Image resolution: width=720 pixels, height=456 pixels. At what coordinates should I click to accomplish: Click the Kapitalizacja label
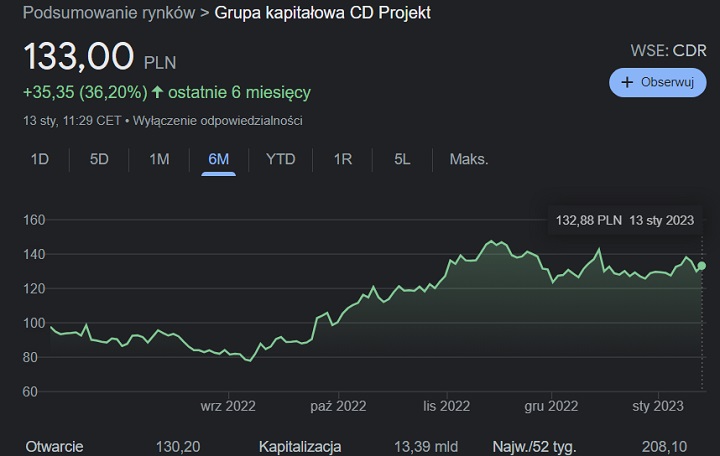300,446
